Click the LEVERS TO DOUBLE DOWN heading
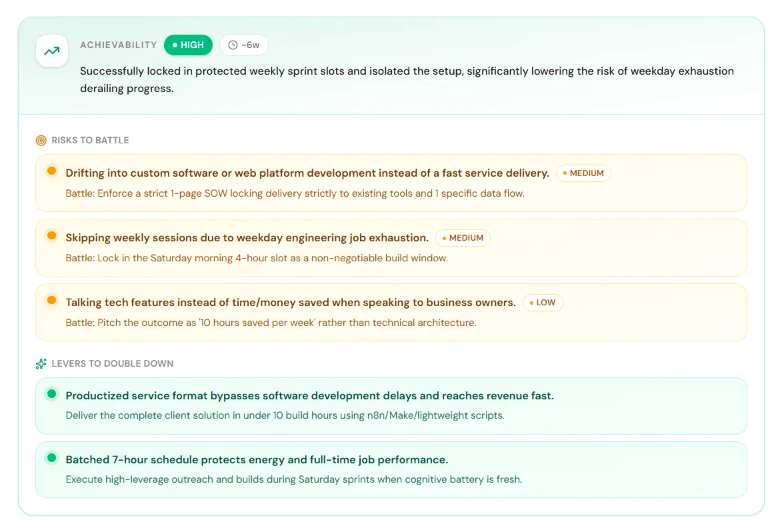The width and height of the screenshot is (780, 532). pos(113,364)
